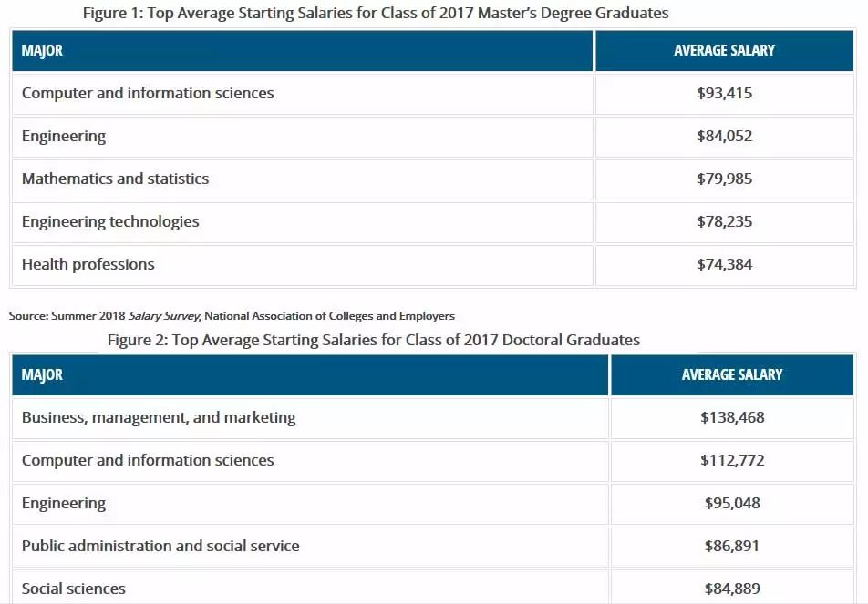
Task: Click the $138,468 salary value
Action: click(732, 417)
